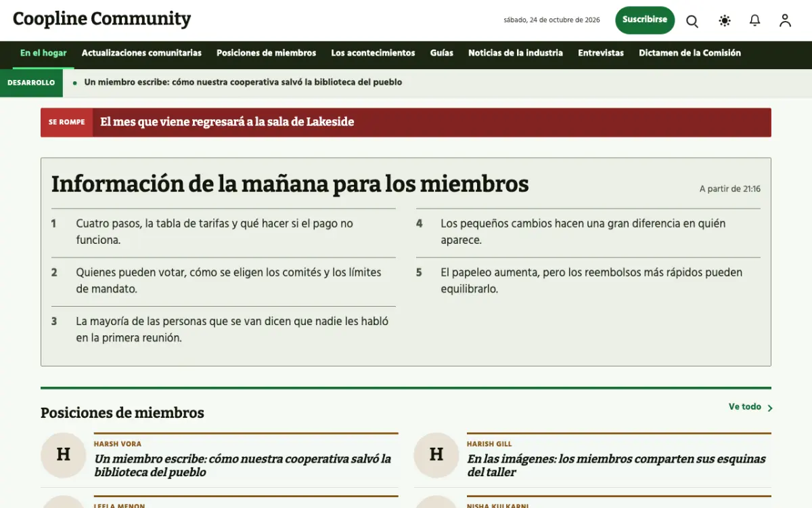Click Harsh Vora's H avatar
Viewport: 812px width, 508px height.
click(63, 455)
